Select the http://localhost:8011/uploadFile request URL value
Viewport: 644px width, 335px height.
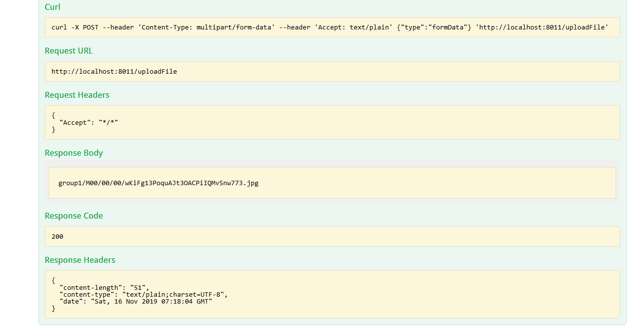pyautogui.click(x=114, y=71)
